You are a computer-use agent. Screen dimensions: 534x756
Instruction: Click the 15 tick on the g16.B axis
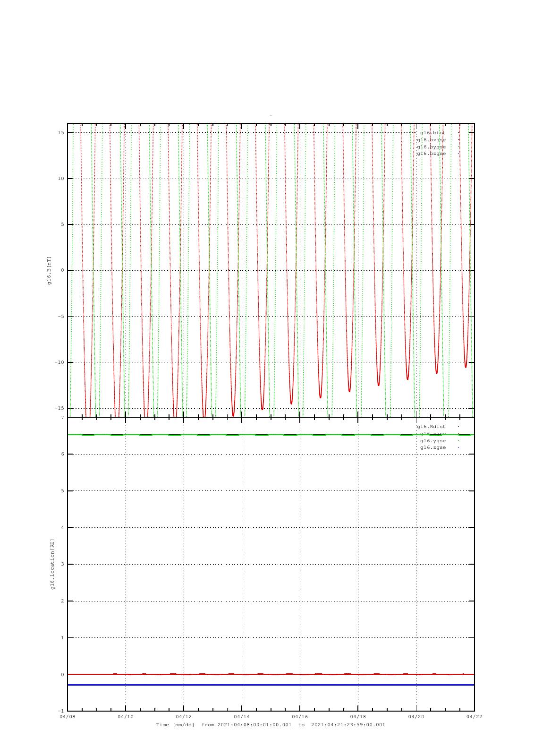point(61,133)
